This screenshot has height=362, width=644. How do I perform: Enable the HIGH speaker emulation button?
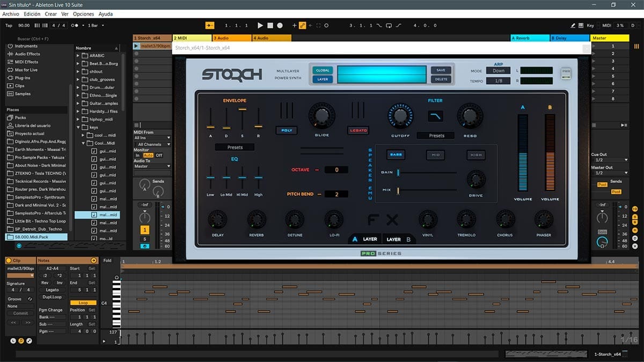[476, 155]
